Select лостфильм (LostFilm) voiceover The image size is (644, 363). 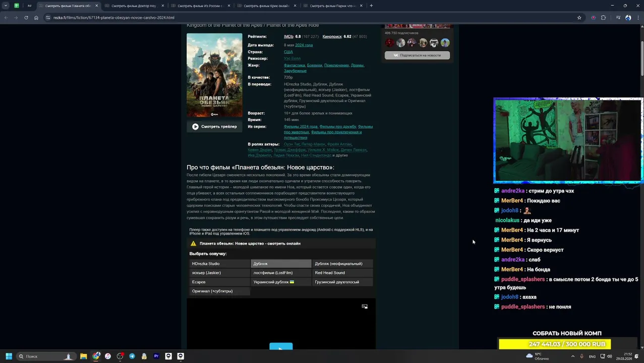[281, 273]
